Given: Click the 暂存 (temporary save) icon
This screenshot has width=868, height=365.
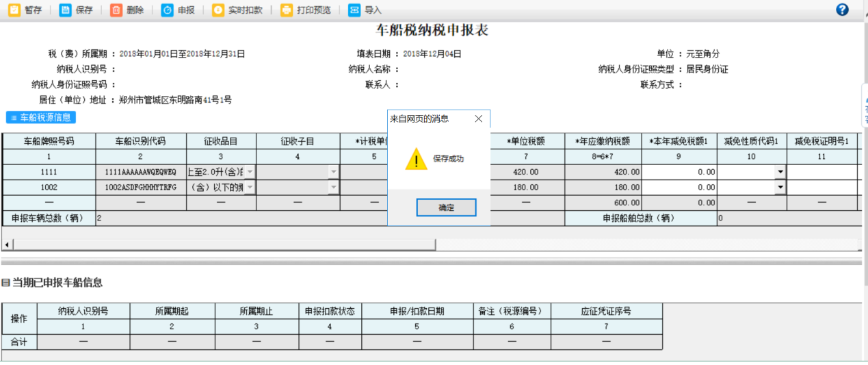Looking at the screenshot, I should [14, 10].
